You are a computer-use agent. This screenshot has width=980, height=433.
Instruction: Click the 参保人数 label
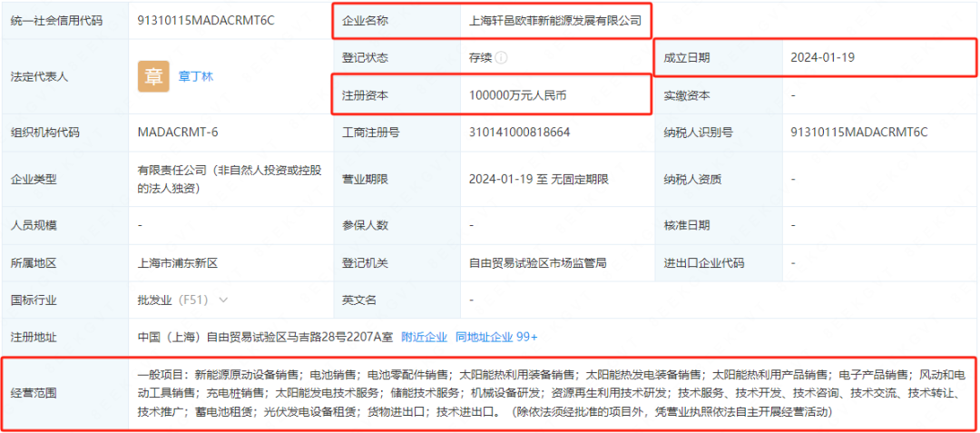[365, 224]
